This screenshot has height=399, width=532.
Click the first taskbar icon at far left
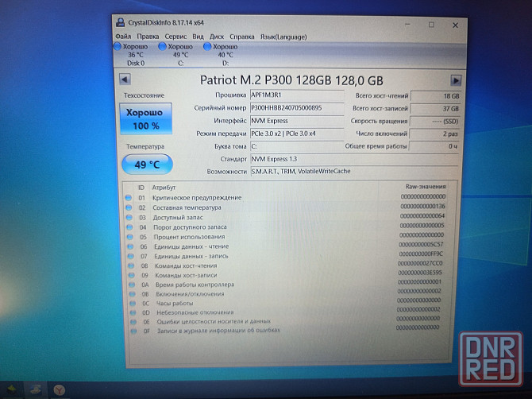tap(12, 389)
